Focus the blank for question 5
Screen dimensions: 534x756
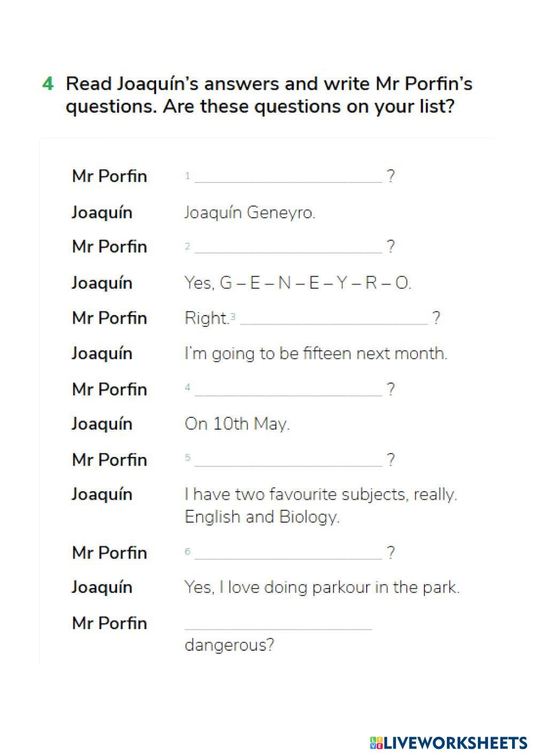[x=289, y=460]
